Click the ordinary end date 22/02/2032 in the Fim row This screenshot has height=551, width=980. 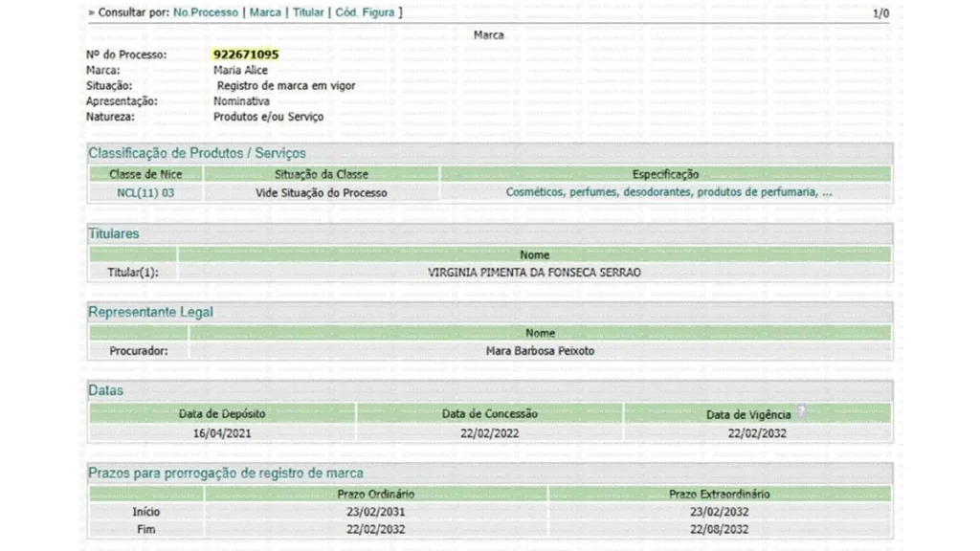375,529
